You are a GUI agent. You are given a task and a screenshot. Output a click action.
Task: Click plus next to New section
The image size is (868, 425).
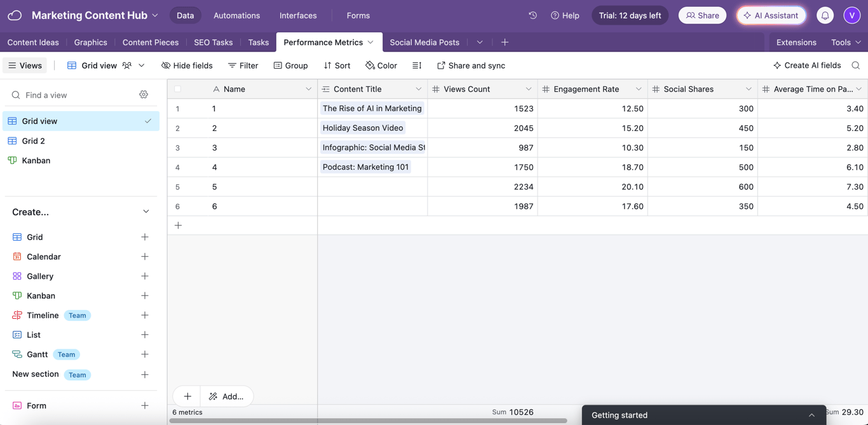pos(145,375)
